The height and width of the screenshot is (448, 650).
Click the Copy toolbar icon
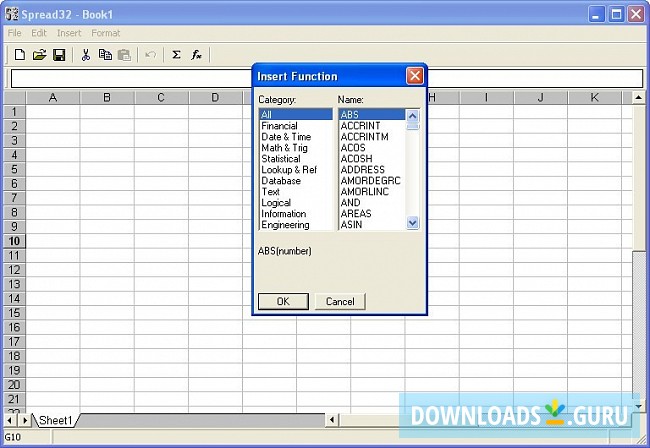[x=105, y=55]
